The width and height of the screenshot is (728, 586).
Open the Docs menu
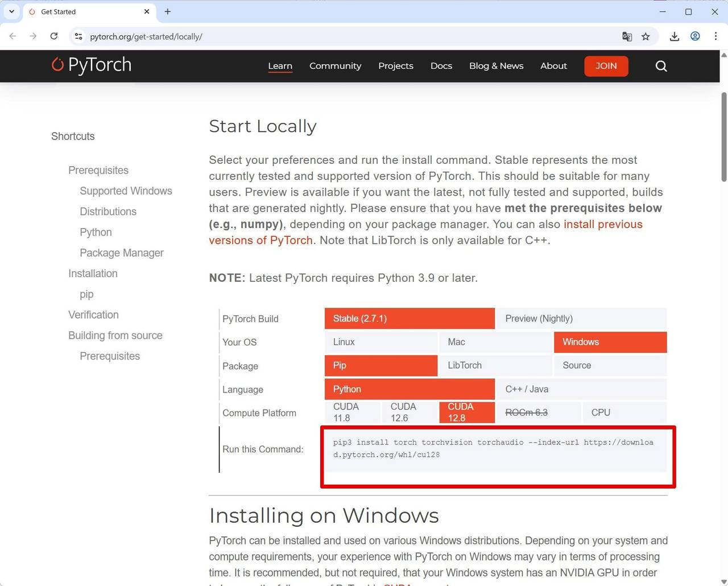pos(441,66)
